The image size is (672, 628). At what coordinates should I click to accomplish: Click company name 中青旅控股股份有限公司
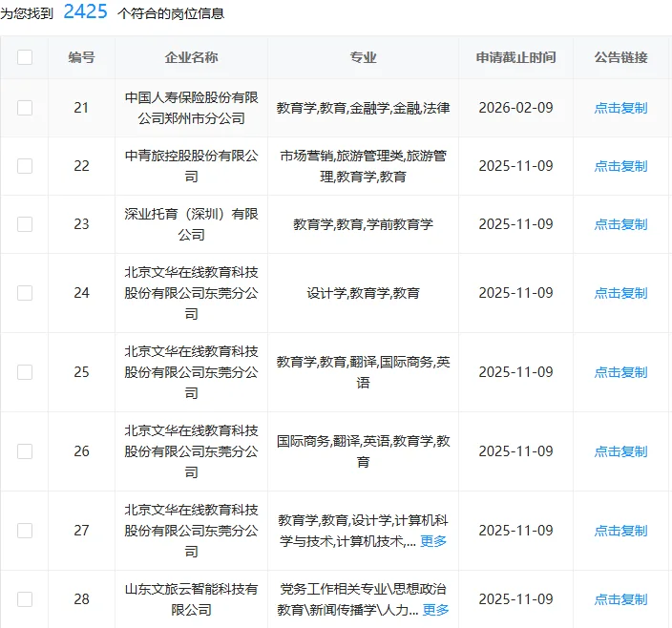pyautogui.click(x=192, y=166)
